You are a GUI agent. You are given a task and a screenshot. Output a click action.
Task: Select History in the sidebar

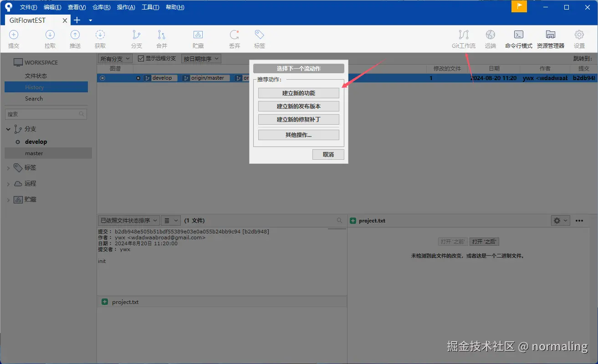[x=46, y=87]
